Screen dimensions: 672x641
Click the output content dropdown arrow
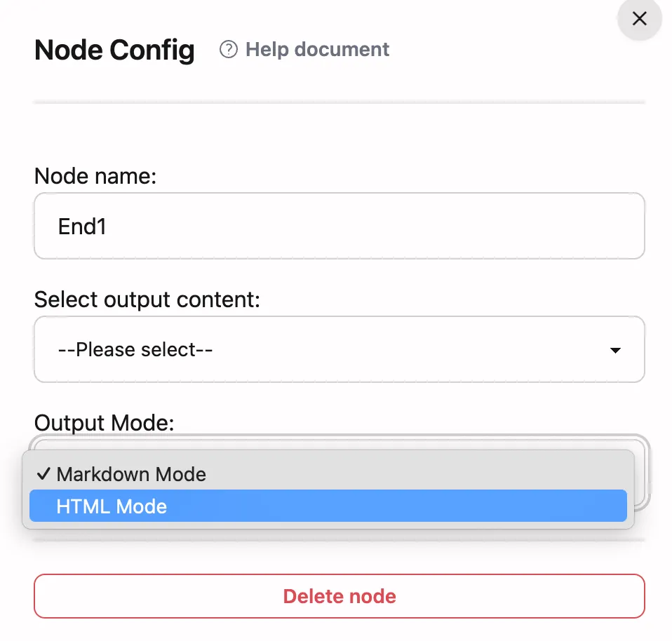[x=615, y=350]
